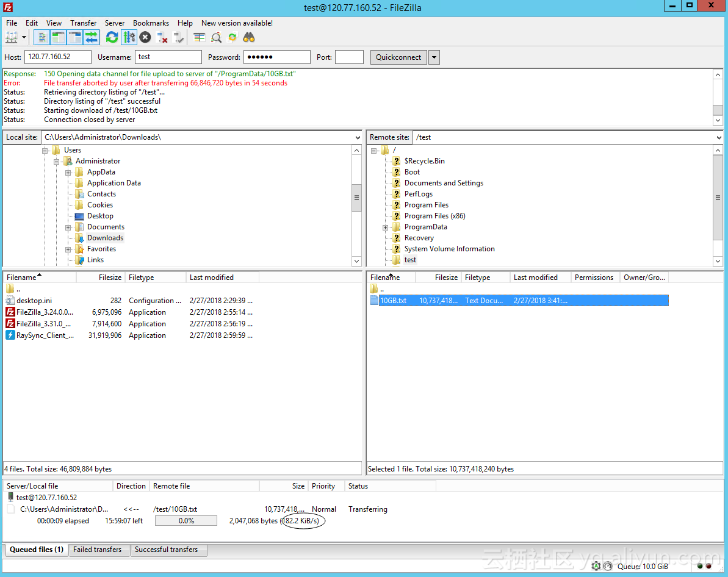
Task: Select Downloads folder in local tree
Action: pyautogui.click(x=105, y=238)
